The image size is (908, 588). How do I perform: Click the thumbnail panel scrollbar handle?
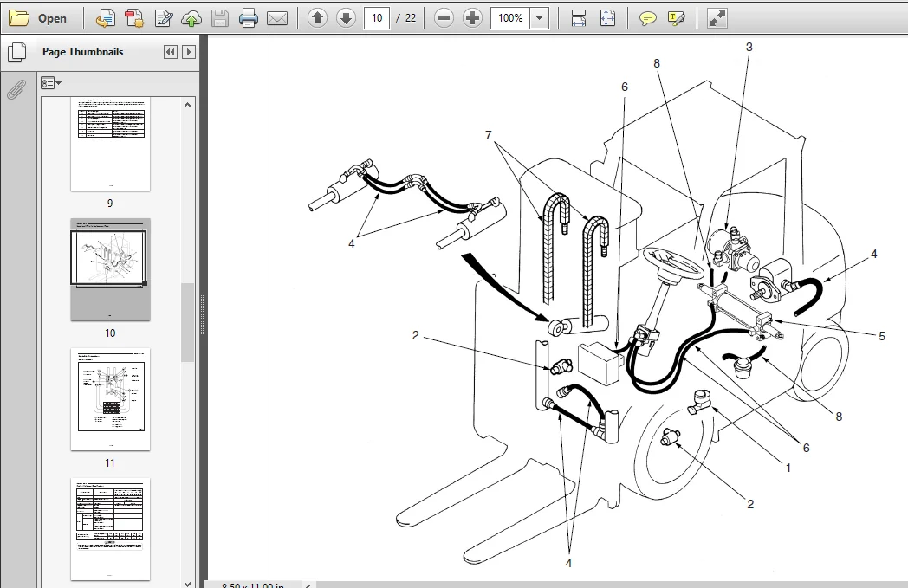click(x=187, y=322)
